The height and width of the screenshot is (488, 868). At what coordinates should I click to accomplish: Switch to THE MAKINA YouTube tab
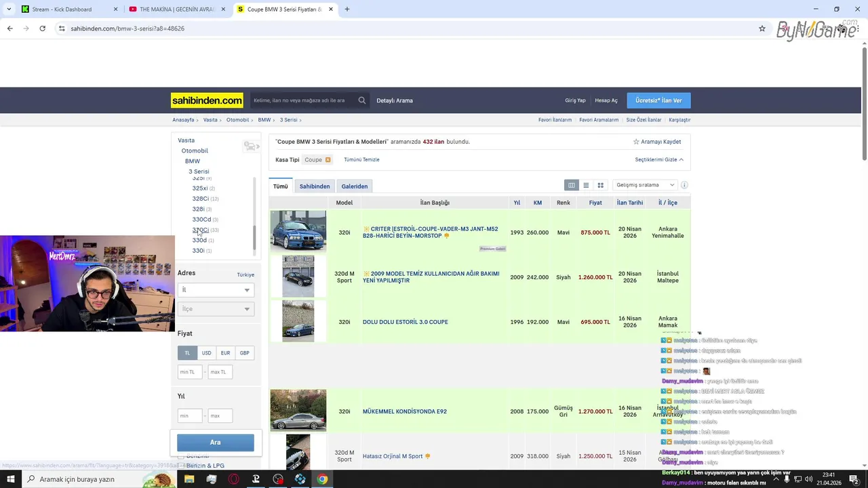[x=177, y=9]
